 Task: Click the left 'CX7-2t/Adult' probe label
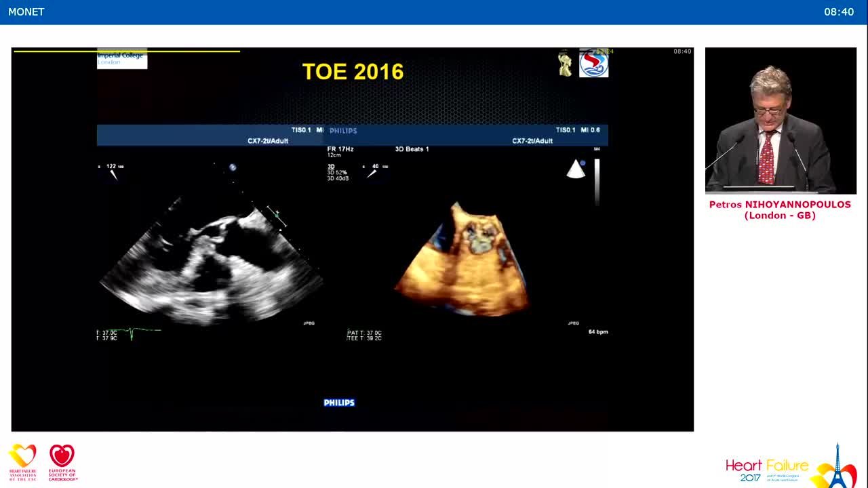click(x=268, y=141)
